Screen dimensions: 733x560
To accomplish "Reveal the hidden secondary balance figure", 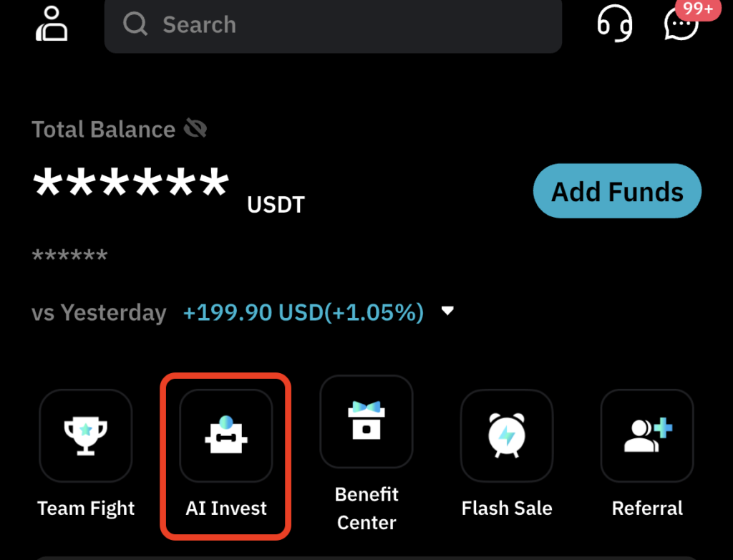I will coord(69,255).
